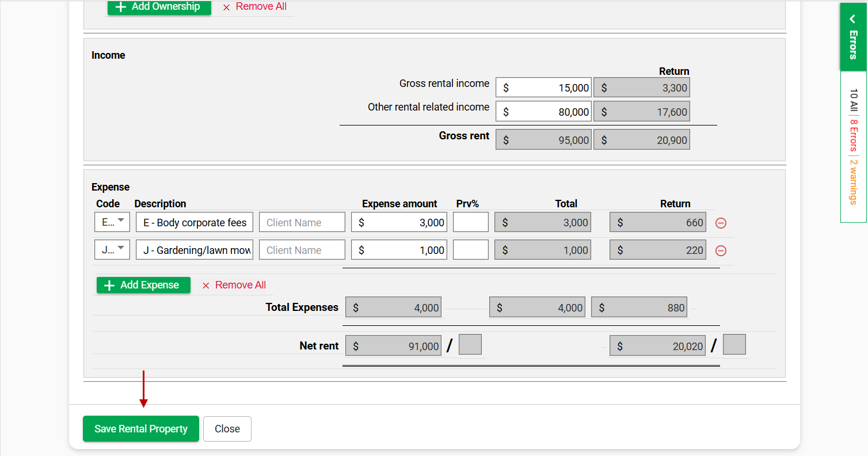This screenshot has width=868, height=456.
Task: Click Add Ownership button
Action: [x=159, y=7]
